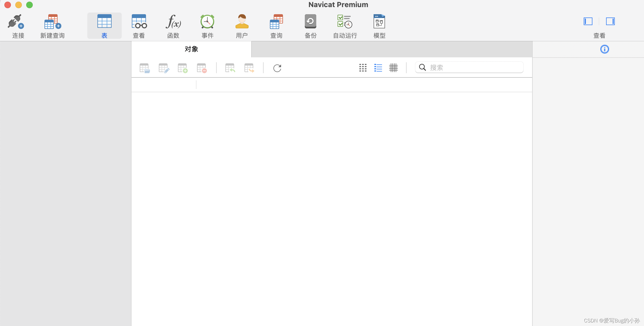Maximize window with green button

(x=29, y=5)
